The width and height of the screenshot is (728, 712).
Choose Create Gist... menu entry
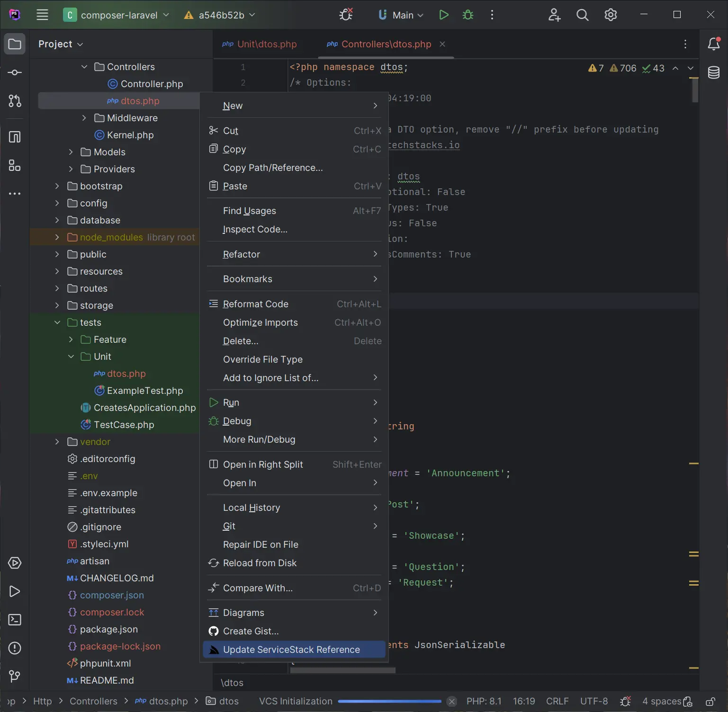pyautogui.click(x=294, y=631)
